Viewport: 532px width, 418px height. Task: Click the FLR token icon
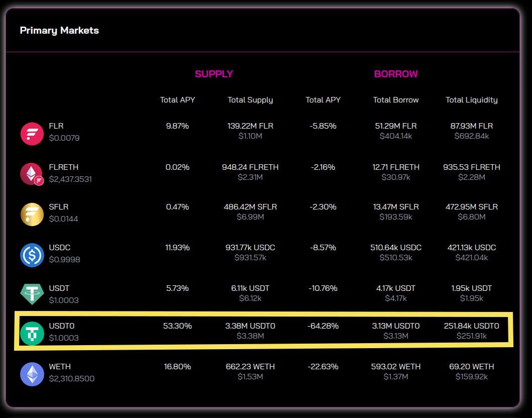pyautogui.click(x=32, y=134)
